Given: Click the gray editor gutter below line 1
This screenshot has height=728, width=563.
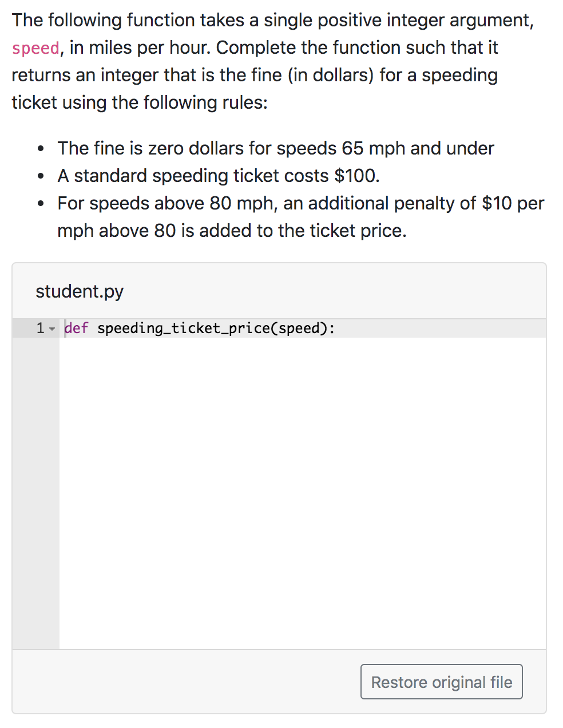Looking at the screenshot, I should pyautogui.click(x=35, y=492).
